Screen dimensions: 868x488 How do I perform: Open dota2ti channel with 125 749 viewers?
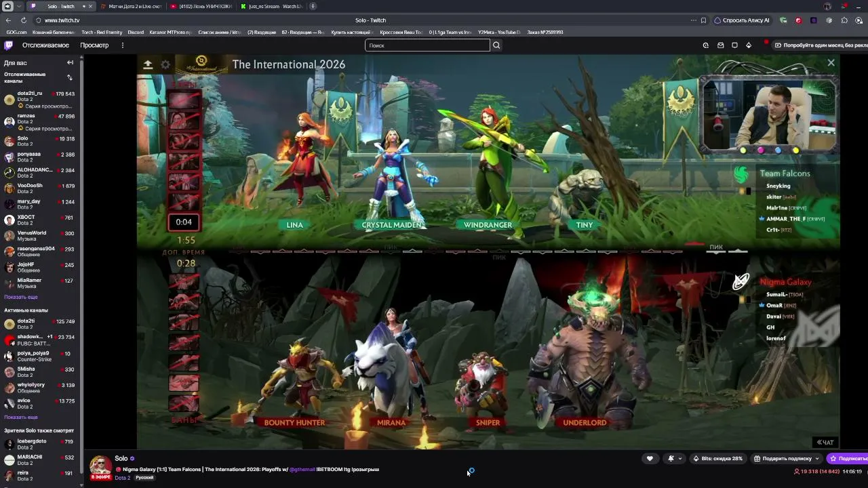click(39, 324)
